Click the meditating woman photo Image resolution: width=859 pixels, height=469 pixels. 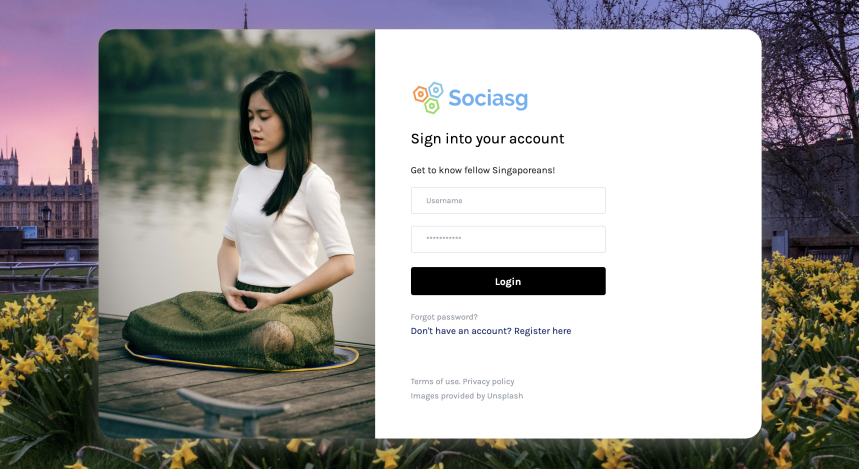(237, 233)
